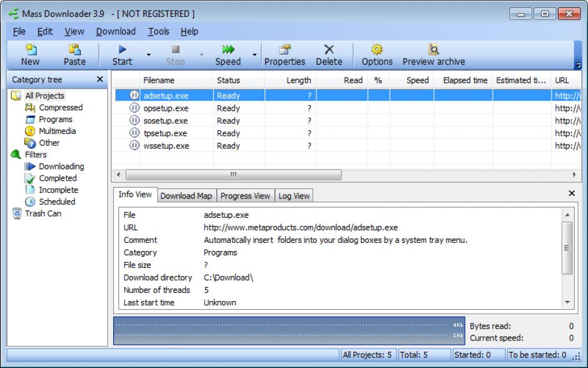Click the pause icon beside wssetup.exe
The image size is (588, 368).
(134, 145)
